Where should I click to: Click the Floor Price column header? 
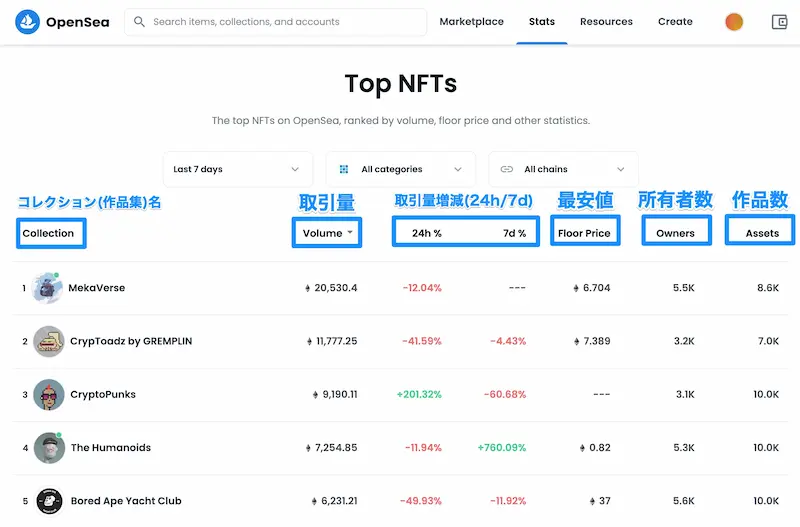click(584, 233)
